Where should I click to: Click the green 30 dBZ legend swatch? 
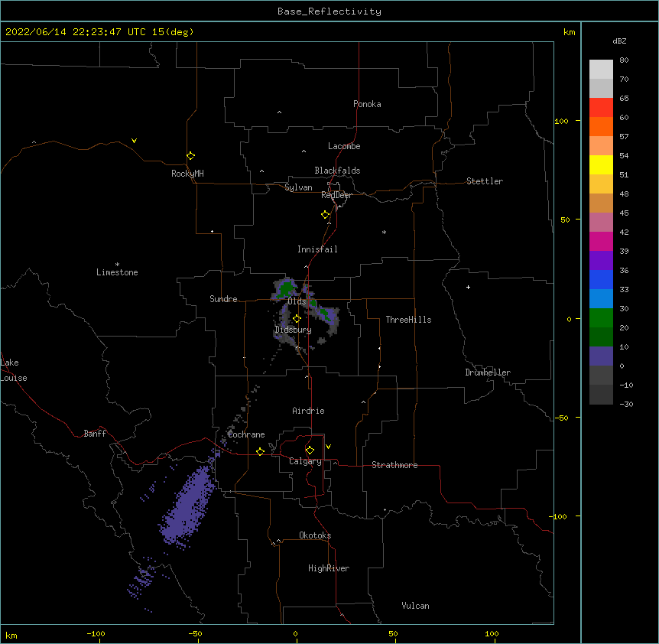click(x=601, y=318)
